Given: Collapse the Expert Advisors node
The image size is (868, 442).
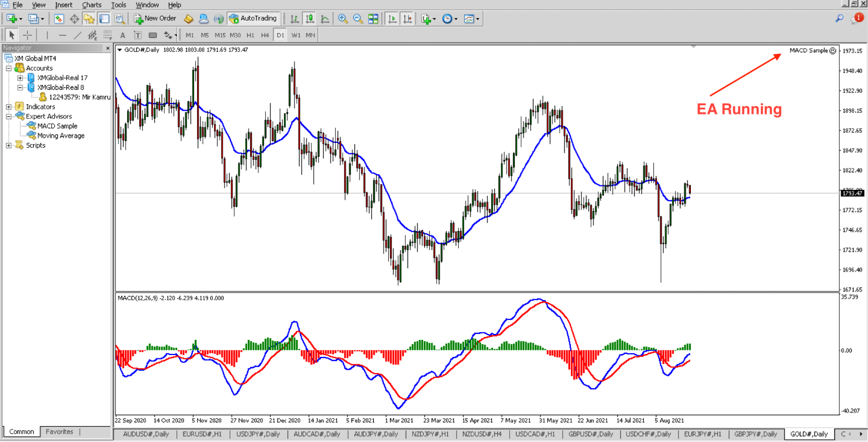Looking at the screenshot, I should [9, 116].
